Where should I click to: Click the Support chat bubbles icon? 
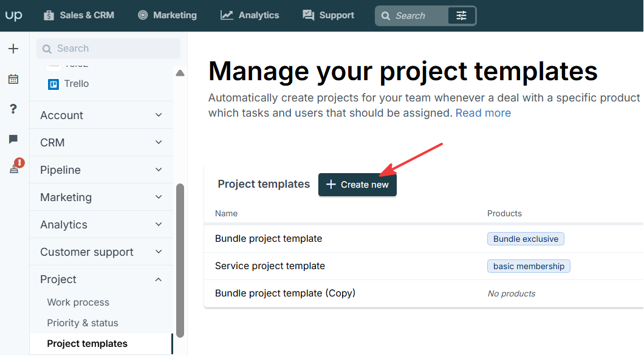coord(309,15)
